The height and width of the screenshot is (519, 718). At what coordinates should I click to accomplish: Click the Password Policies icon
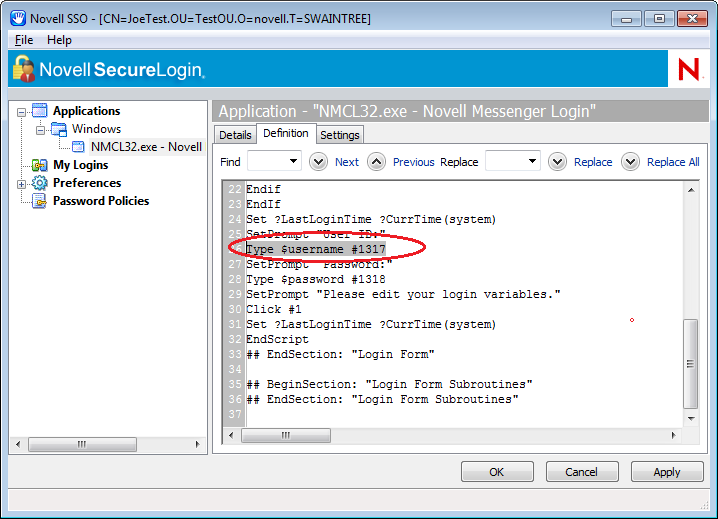39,201
